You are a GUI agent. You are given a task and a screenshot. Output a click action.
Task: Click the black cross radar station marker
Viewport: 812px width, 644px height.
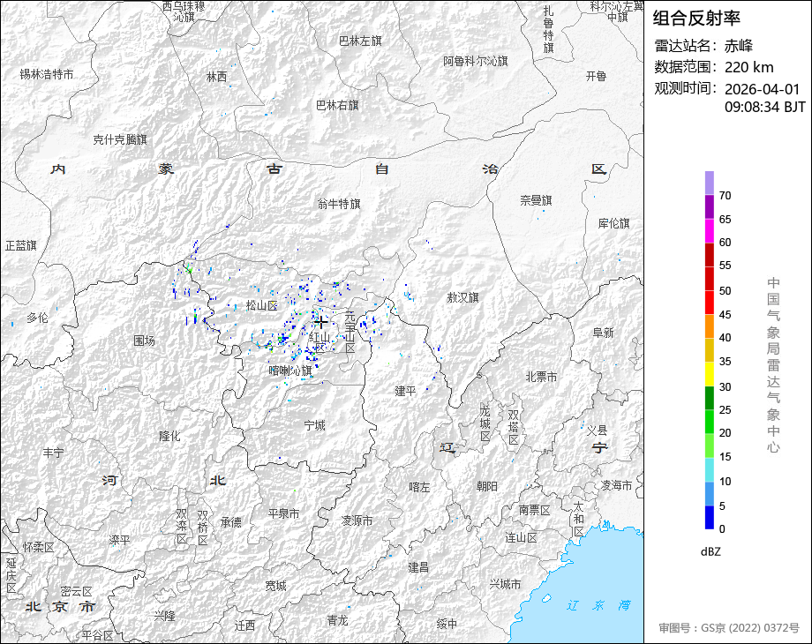click(320, 323)
